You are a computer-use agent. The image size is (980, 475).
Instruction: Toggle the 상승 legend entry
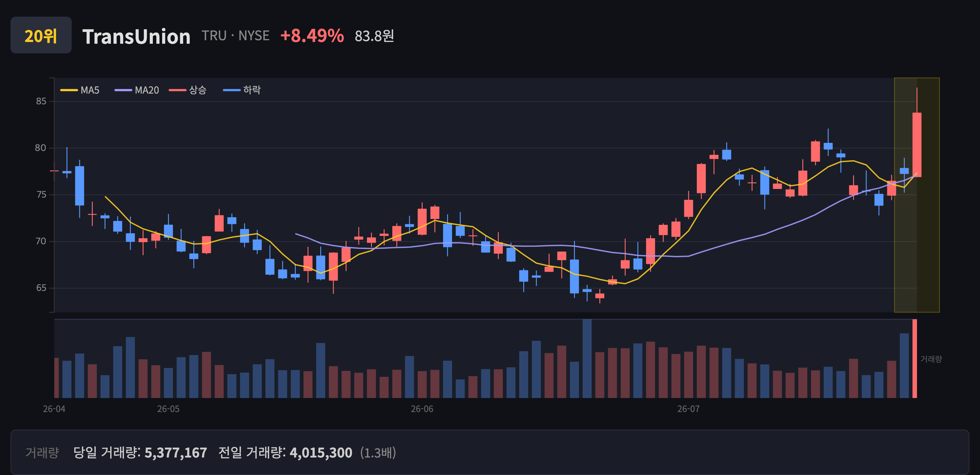pyautogui.click(x=188, y=90)
